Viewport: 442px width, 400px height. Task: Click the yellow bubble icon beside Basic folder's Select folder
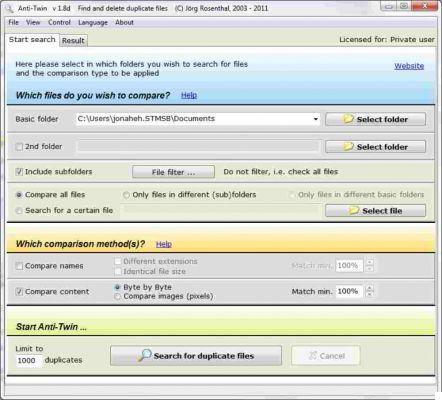coord(348,119)
